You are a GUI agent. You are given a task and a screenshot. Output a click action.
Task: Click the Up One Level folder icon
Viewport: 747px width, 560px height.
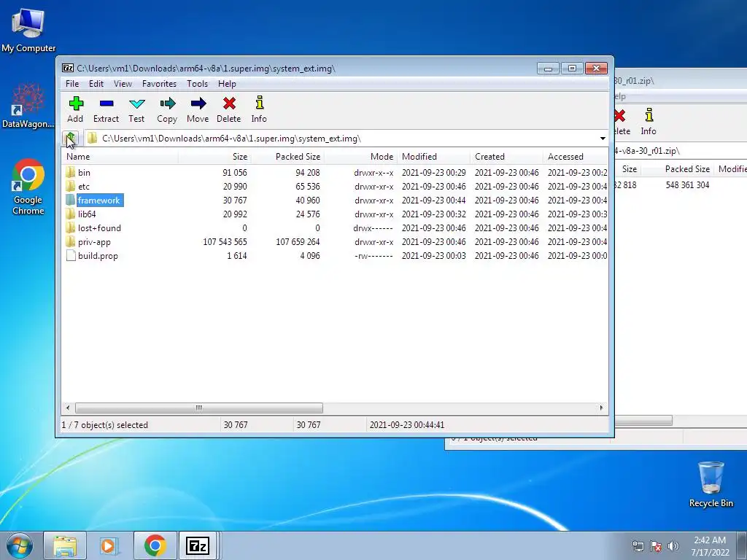click(71, 139)
